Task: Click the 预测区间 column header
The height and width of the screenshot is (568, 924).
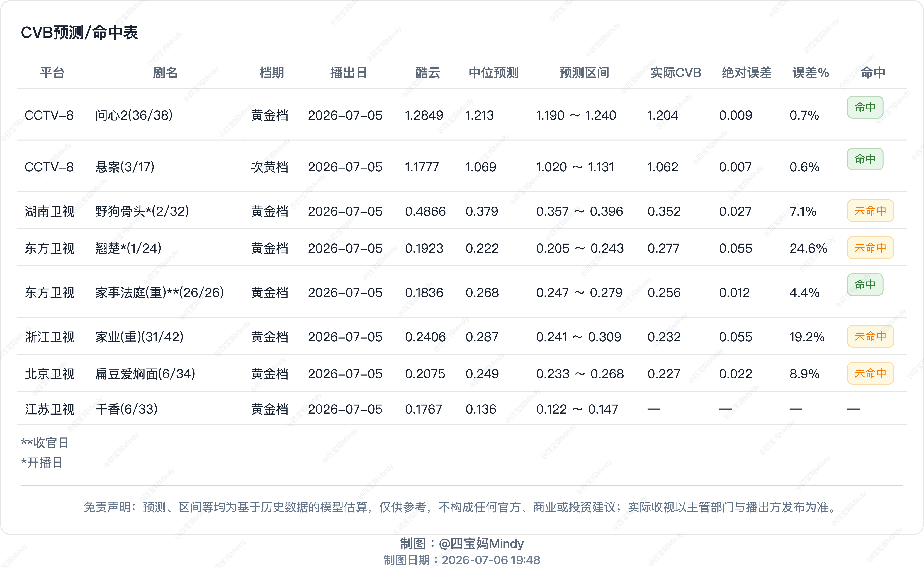Action: click(x=584, y=73)
